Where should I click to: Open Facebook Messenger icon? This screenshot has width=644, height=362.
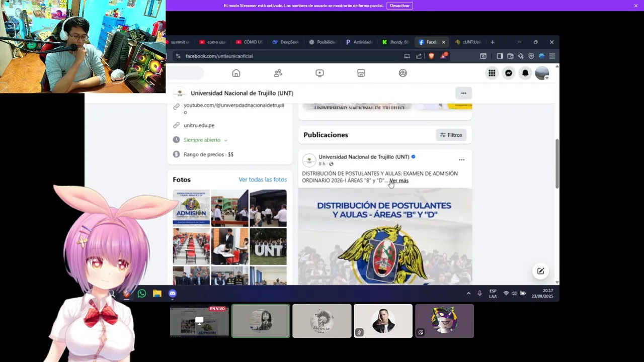[x=509, y=73]
